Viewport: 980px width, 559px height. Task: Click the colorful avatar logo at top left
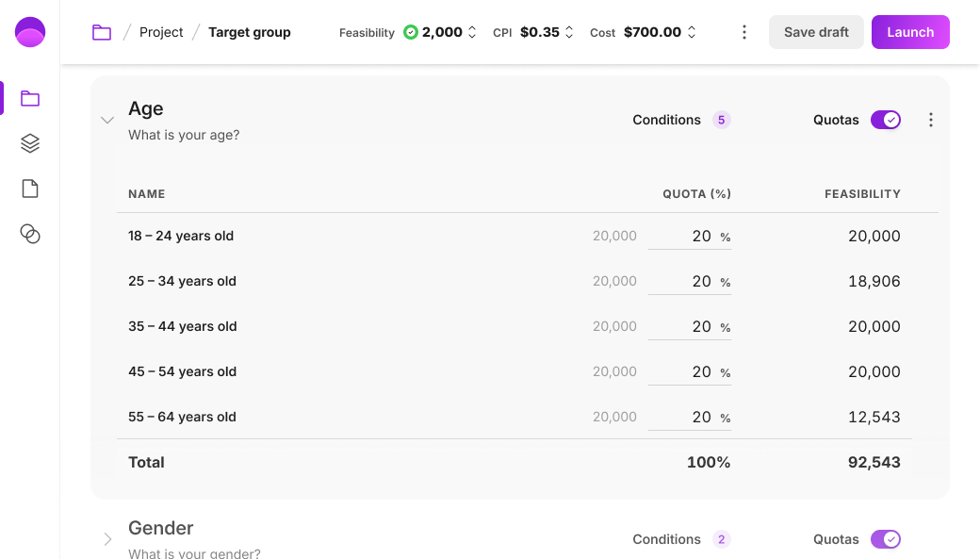pyautogui.click(x=30, y=31)
